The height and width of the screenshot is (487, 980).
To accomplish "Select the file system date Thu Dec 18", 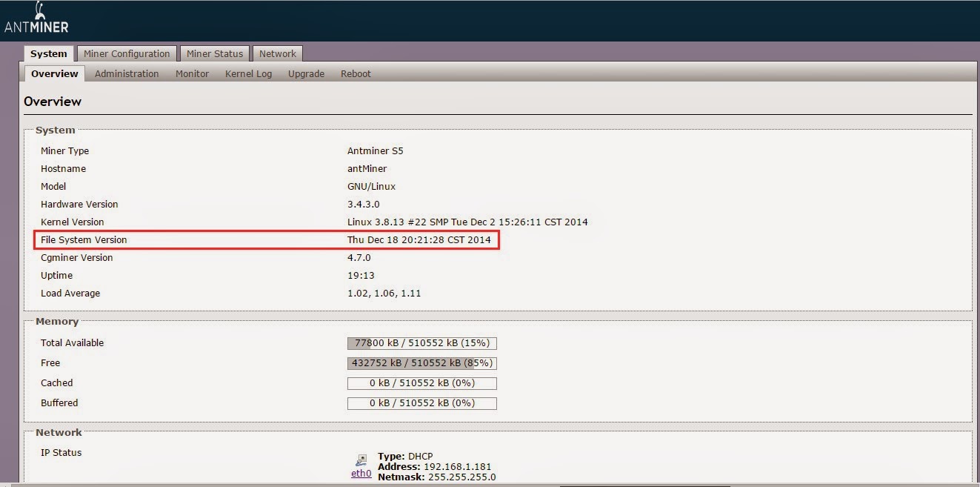I will [x=419, y=239].
